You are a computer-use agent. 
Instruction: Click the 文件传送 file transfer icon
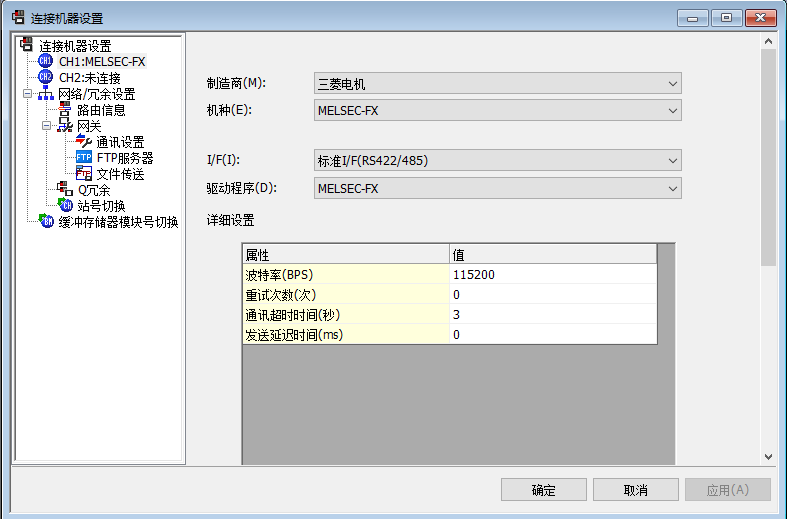[84, 174]
